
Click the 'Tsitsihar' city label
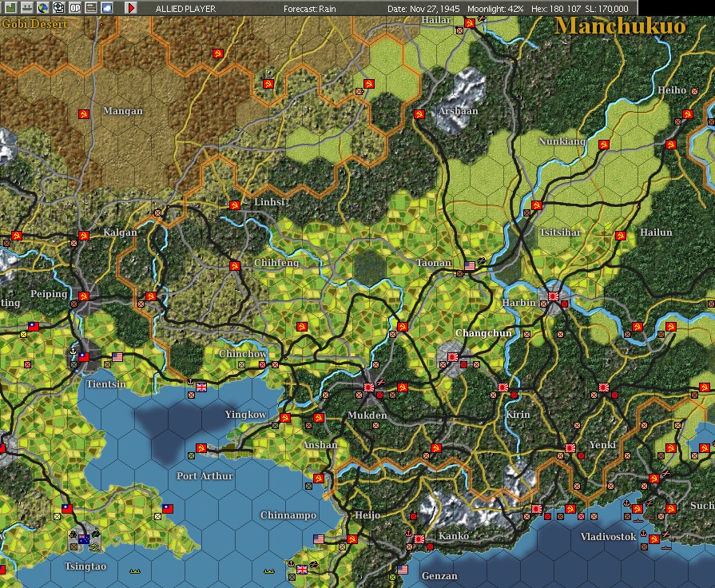point(560,232)
